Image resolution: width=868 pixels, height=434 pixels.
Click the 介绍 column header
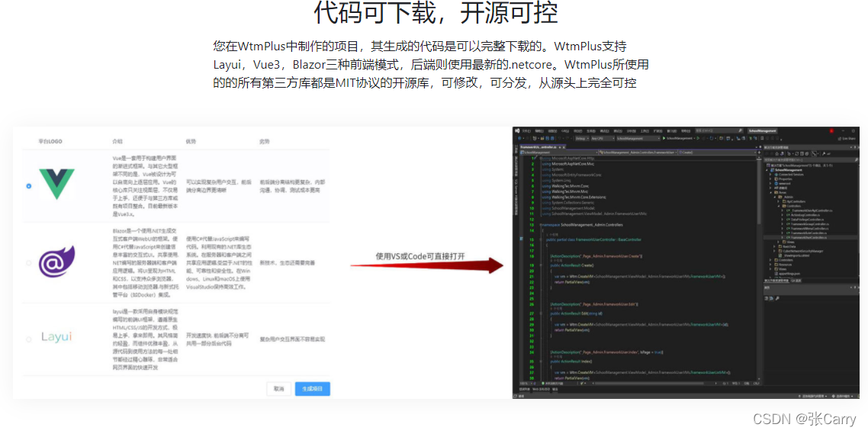pos(117,142)
